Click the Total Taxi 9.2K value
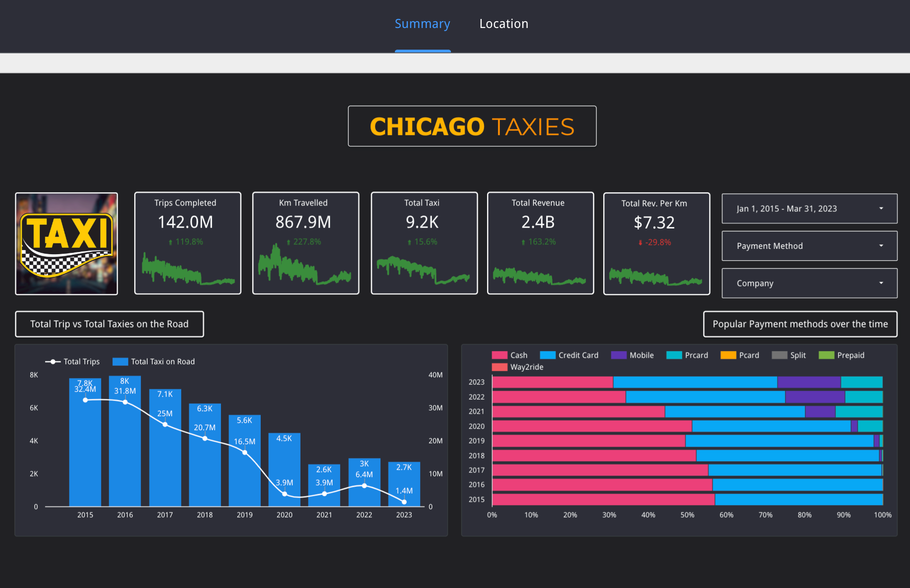The width and height of the screenshot is (910, 588). coord(422,222)
